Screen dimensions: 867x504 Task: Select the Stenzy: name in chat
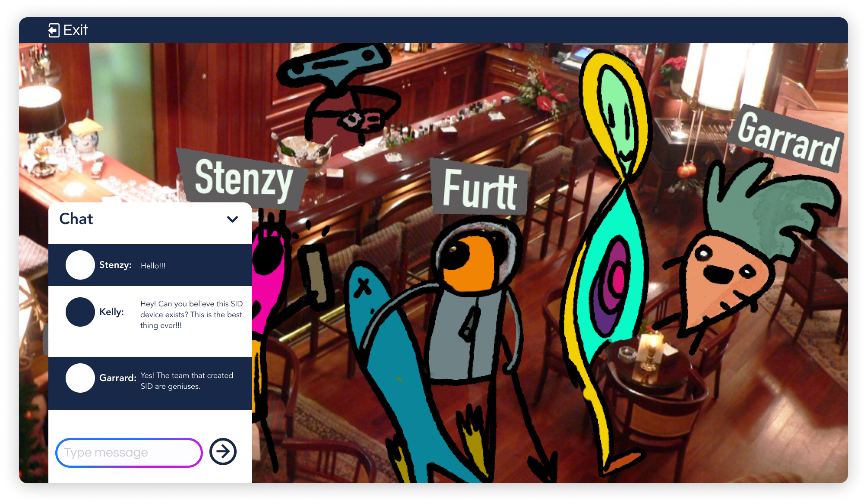coord(115,265)
